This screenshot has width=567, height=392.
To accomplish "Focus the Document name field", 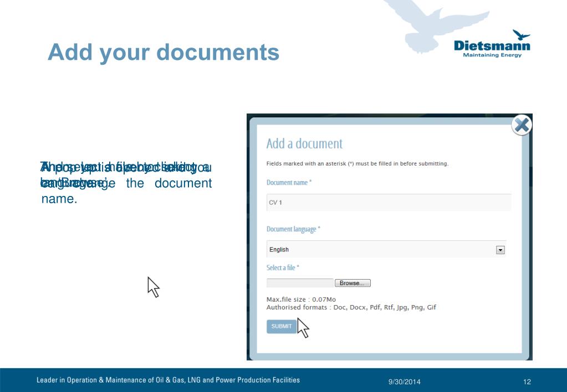I will pos(389,202).
